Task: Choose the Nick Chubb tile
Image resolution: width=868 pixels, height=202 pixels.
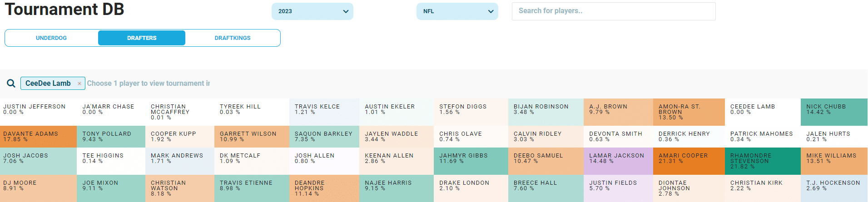Action: click(833, 112)
